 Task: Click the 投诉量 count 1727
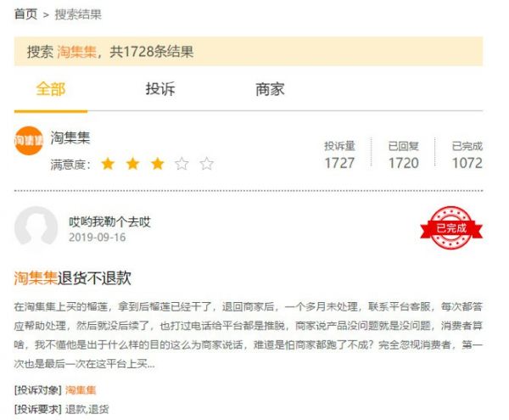click(x=339, y=163)
